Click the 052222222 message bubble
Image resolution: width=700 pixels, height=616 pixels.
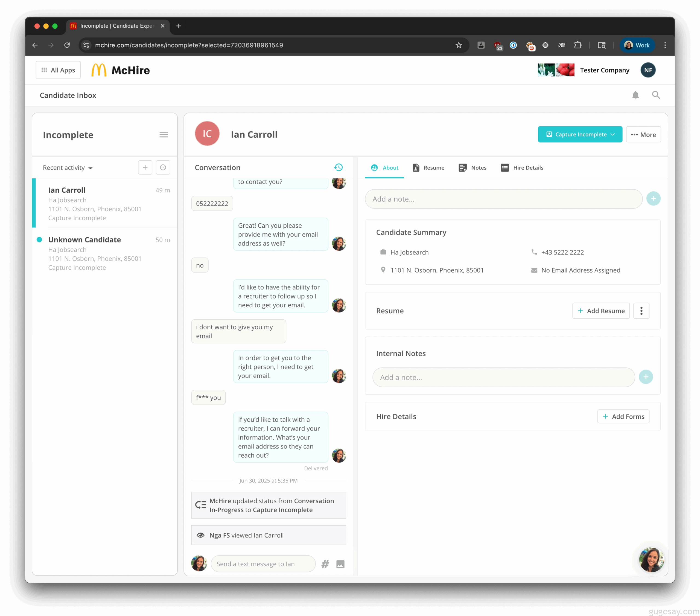click(212, 203)
